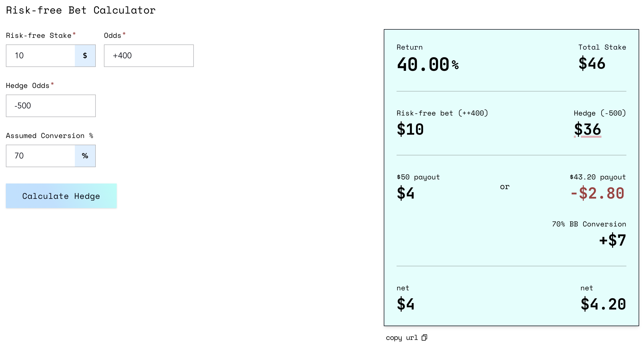This screenshot has width=644, height=344.
Task: Click the percent sign conversion suffix
Action: click(x=85, y=156)
